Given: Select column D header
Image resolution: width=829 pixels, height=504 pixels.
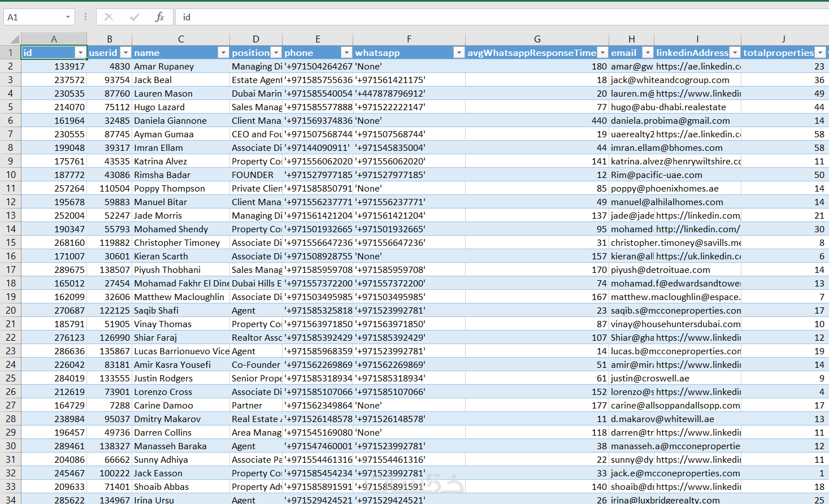Looking at the screenshot, I should coord(256,39).
